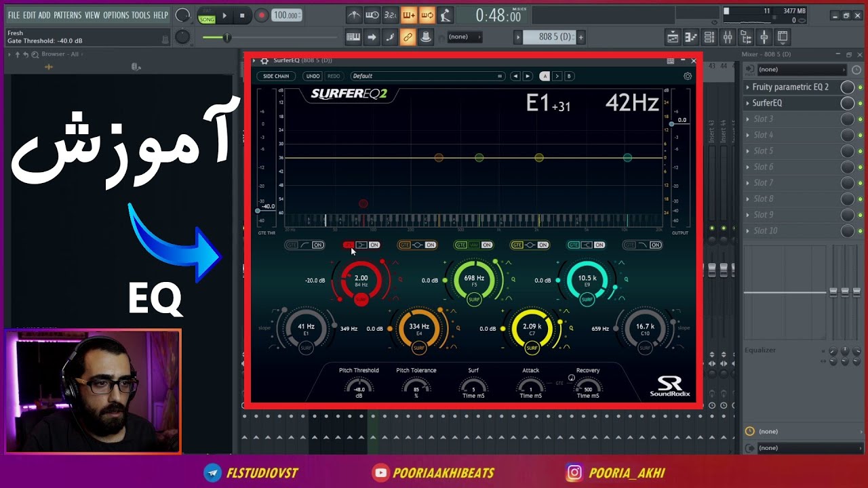Click the SIDE CHAIN button in SurferEQ
Image resolution: width=868 pixels, height=488 pixels.
[276, 76]
